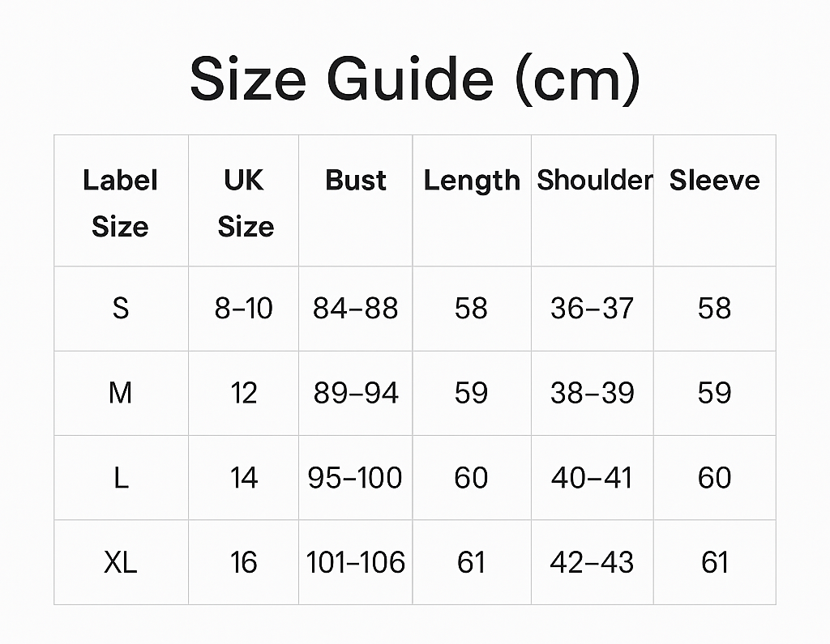Click the Sleeve column header
Screen dimensions: 830x644
pos(714,181)
